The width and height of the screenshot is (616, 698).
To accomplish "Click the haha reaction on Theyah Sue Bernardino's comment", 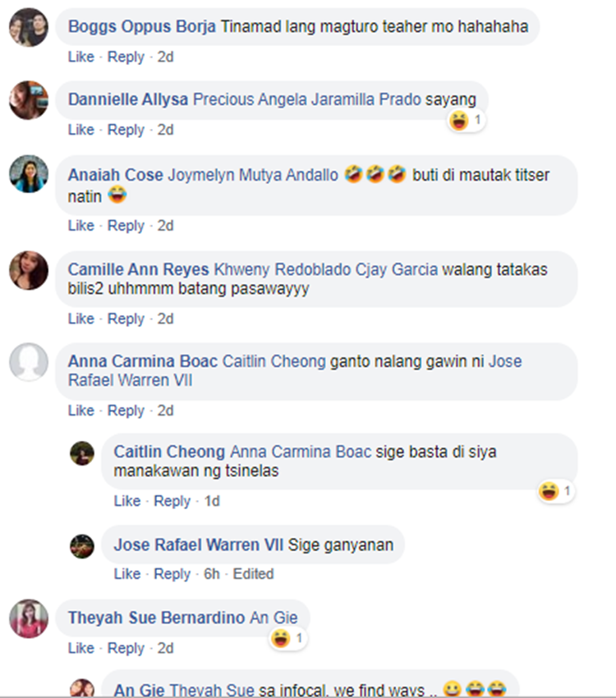I will (x=288, y=638).
